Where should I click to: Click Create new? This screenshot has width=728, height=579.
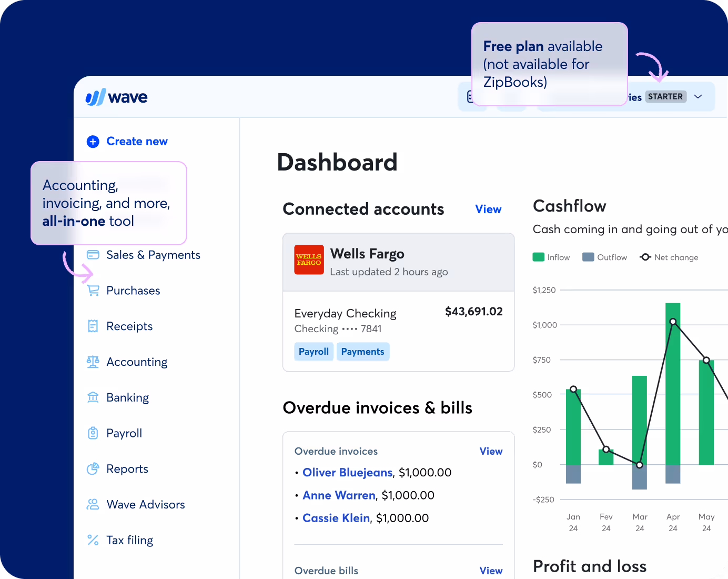click(137, 142)
